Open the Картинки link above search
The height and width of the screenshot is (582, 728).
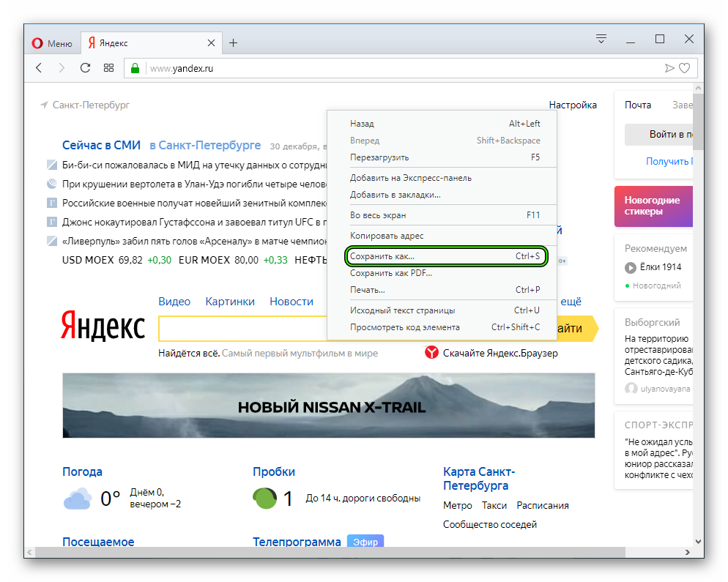230,302
